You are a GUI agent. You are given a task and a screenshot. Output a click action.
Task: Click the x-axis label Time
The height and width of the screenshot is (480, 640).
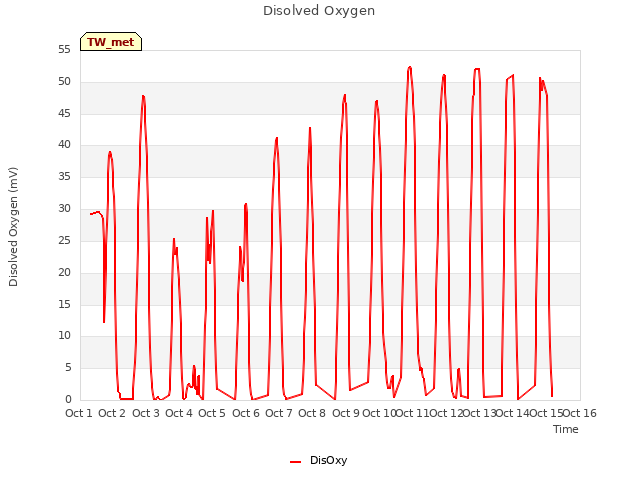pyautogui.click(x=566, y=429)
